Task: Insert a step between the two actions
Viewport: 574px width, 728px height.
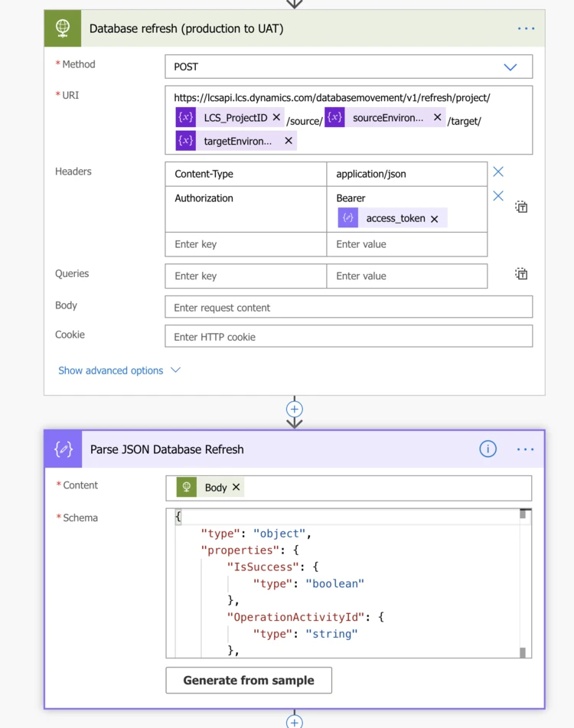Action: [295, 409]
